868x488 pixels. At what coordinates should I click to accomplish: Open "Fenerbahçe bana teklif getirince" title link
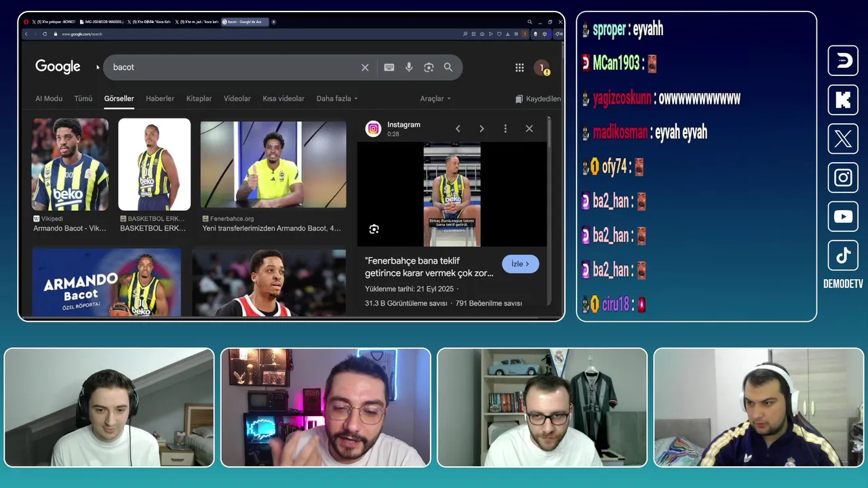[429, 266]
